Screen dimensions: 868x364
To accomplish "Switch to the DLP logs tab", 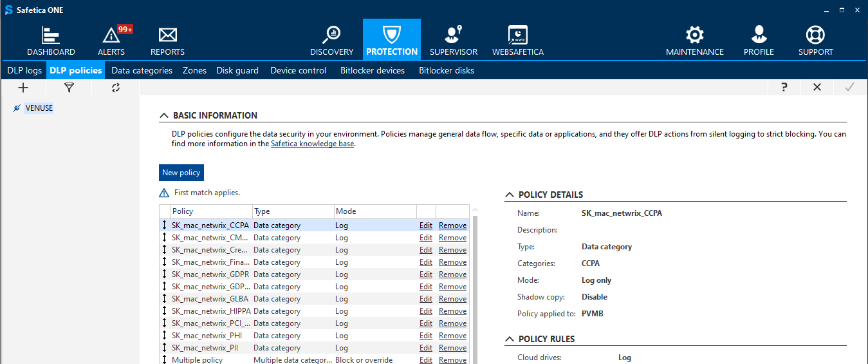I will click(24, 70).
